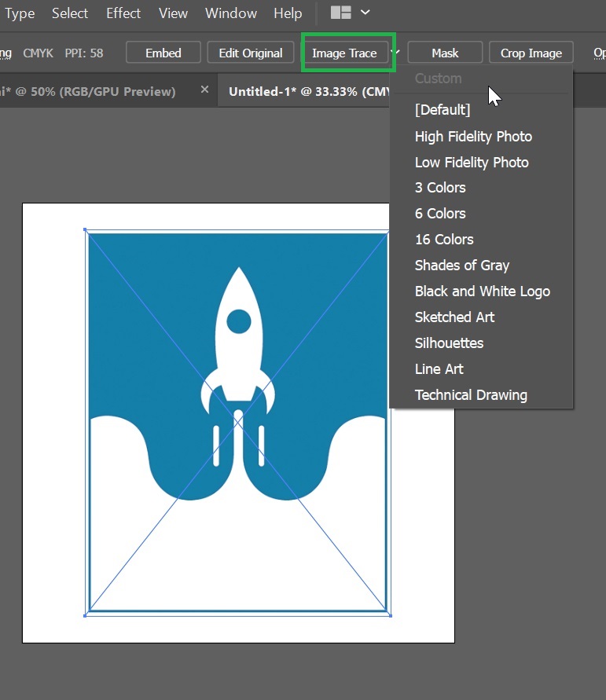Open the Window menu
606x700 pixels.
(x=230, y=13)
